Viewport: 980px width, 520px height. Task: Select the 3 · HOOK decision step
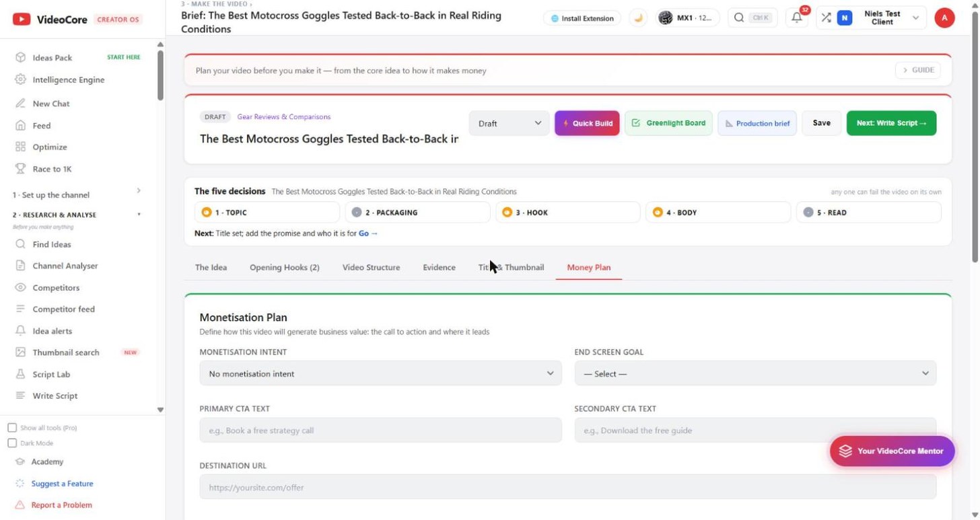coord(567,213)
